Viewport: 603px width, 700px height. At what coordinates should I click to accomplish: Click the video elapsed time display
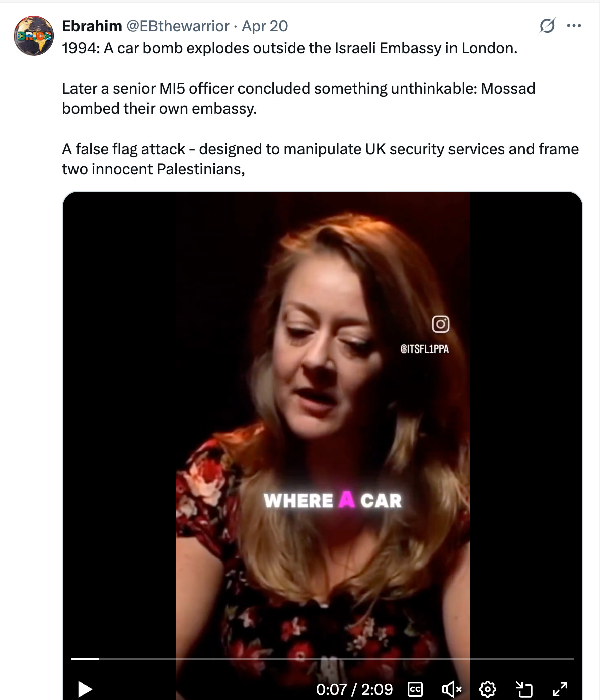tap(354, 689)
